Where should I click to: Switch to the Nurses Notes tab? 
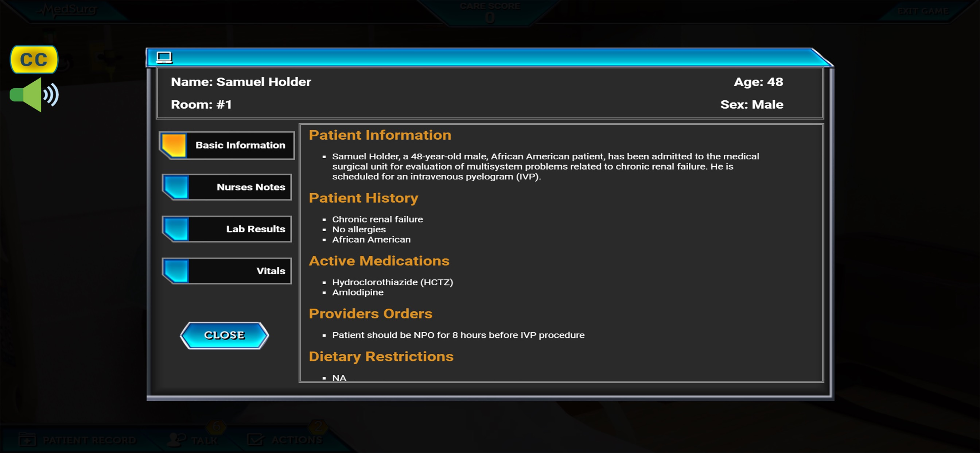[227, 187]
